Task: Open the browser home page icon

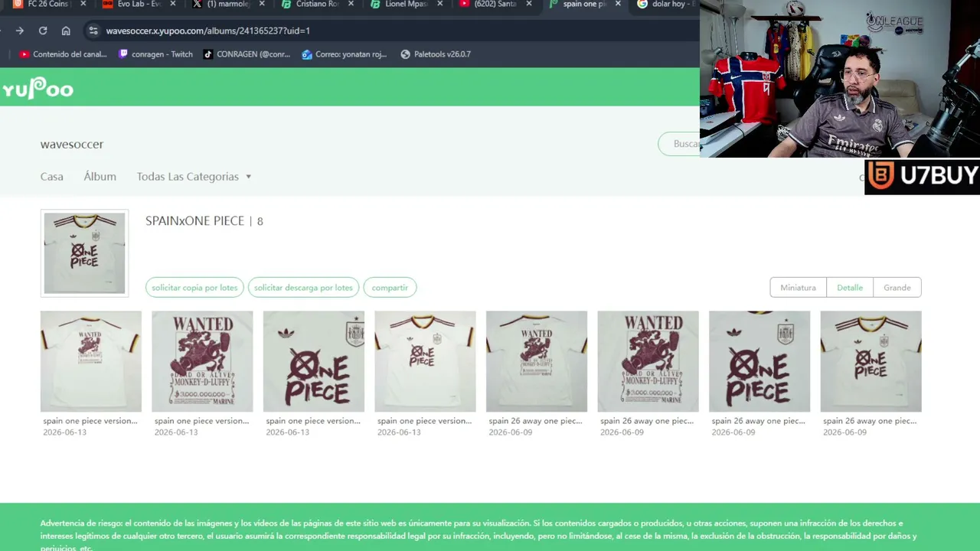Action: 66,31
